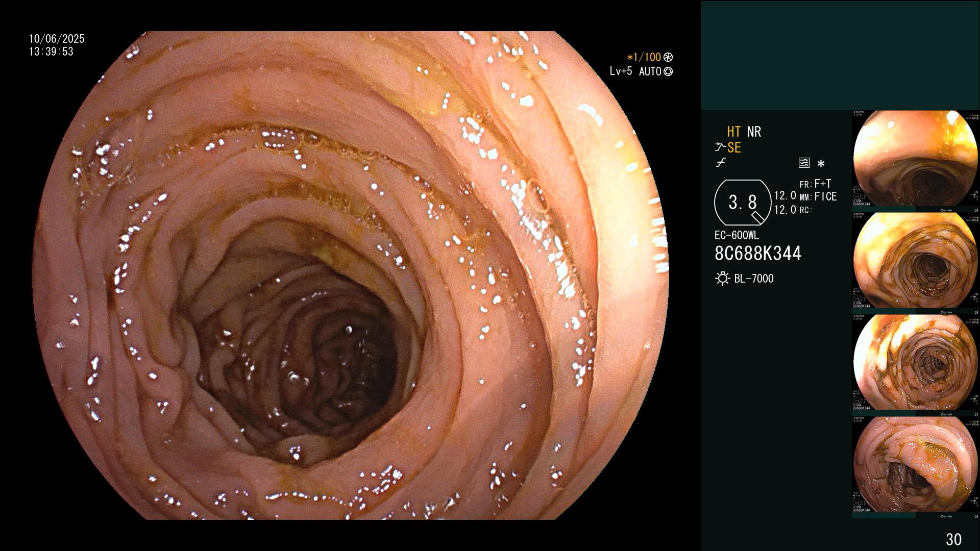The width and height of the screenshot is (980, 551).
Task: Toggle the SE structure emphasis indicator
Action: coord(734,147)
